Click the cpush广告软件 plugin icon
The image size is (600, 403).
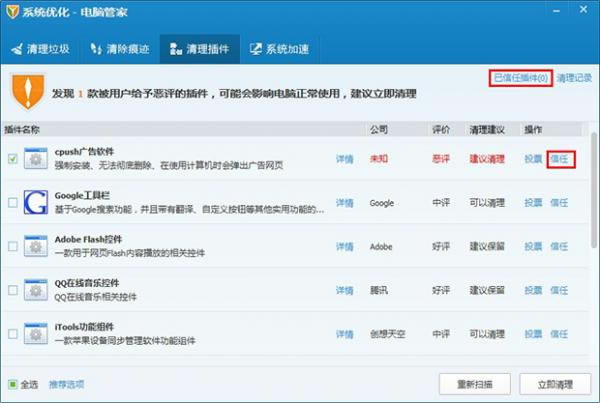click(37, 159)
